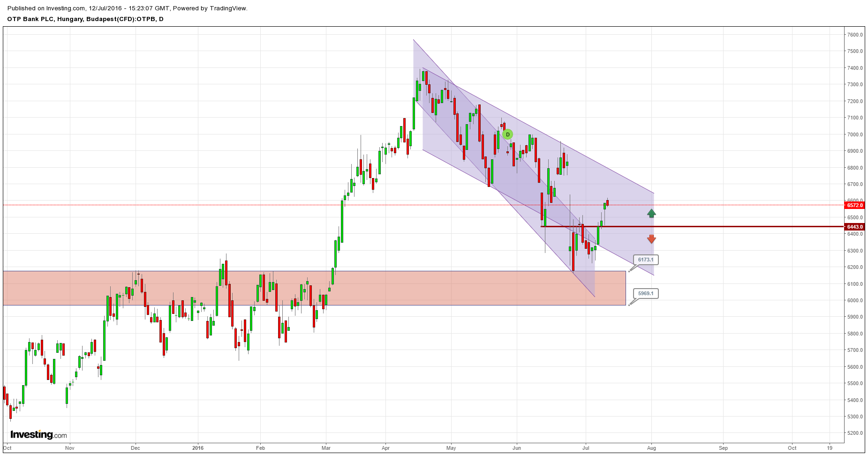Image resolution: width=868 pixels, height=454 pixels.
Task: Click the red down arrow marker
Action: (x=651, y=239)
